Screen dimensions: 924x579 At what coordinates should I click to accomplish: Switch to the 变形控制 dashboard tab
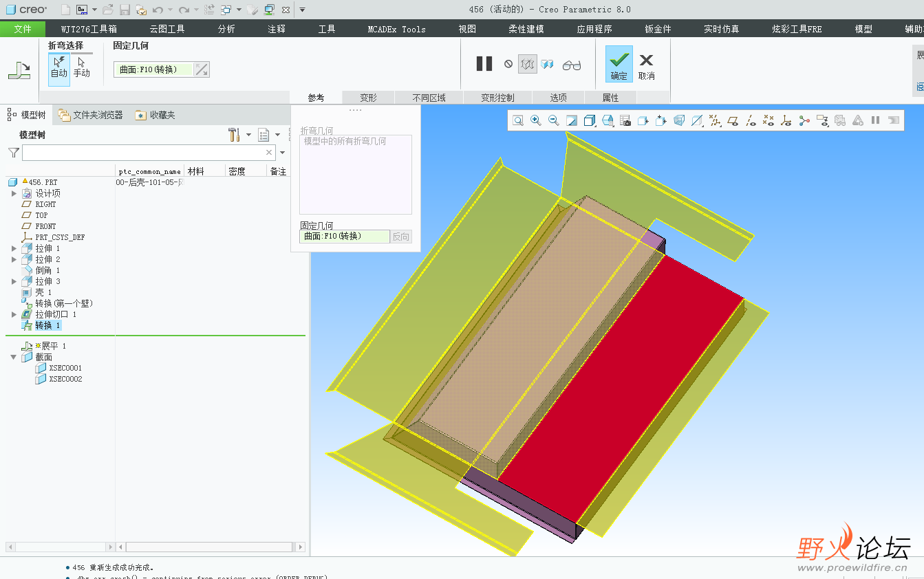point(497,98)
